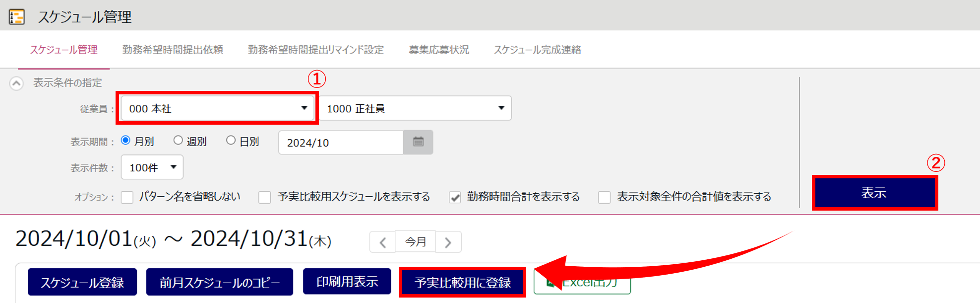Open the calendar date picker icon
This screenshot has height=303, width=980.
(x=418, y=142)
